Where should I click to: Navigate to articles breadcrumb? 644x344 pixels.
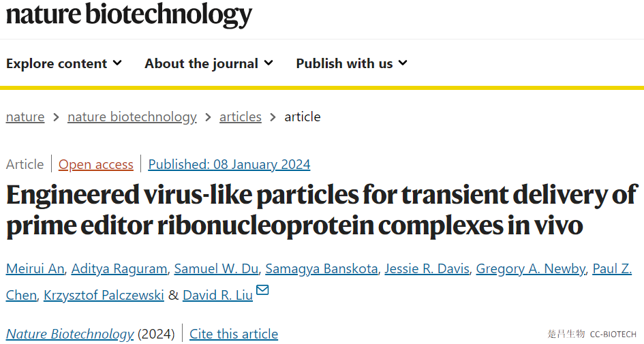241,117
